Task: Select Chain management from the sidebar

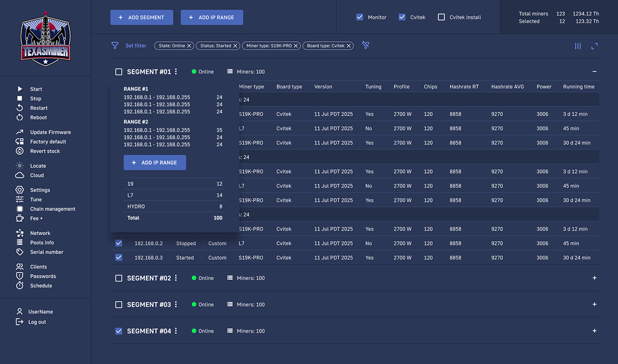Action: [x=20, y=208]
